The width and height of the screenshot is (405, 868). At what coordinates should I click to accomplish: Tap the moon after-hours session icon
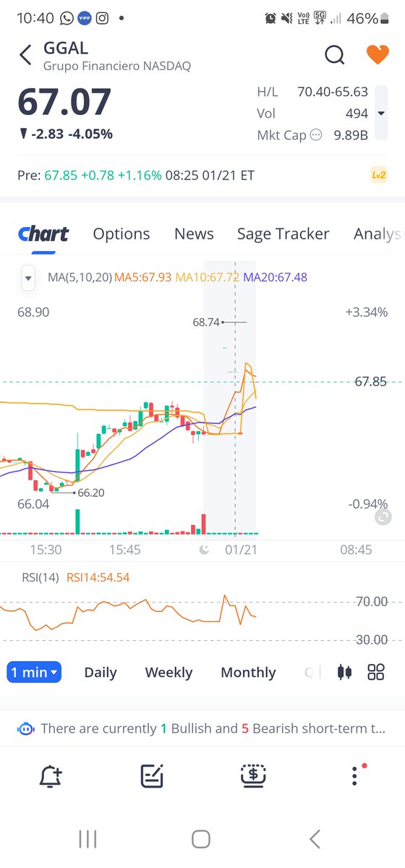(205, 550)
